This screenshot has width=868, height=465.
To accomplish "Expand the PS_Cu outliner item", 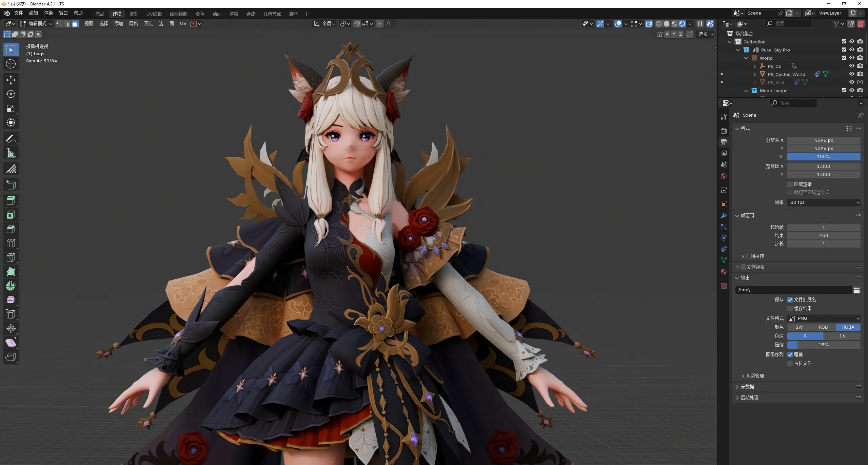I will pyautogui.click(x=754, y=66).
